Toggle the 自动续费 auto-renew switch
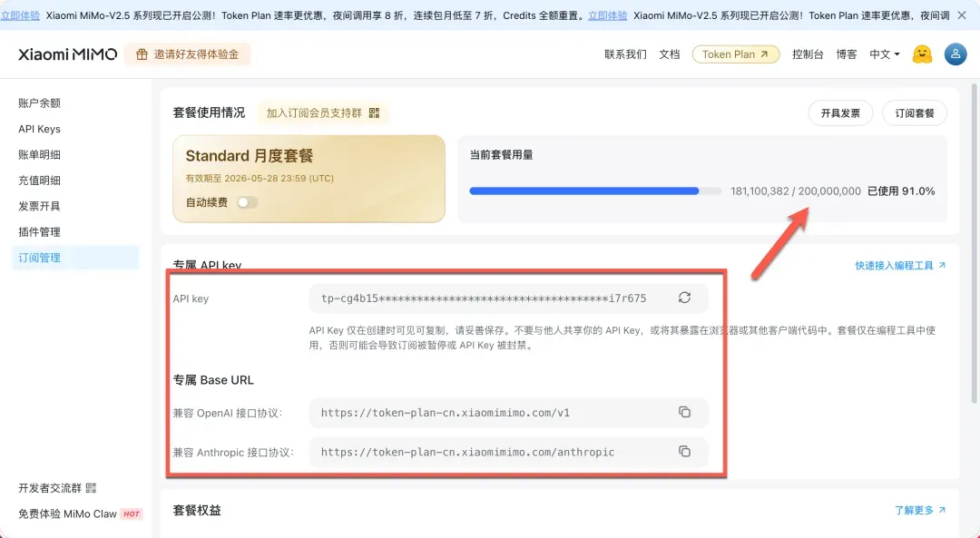 [x=247, y=202]
